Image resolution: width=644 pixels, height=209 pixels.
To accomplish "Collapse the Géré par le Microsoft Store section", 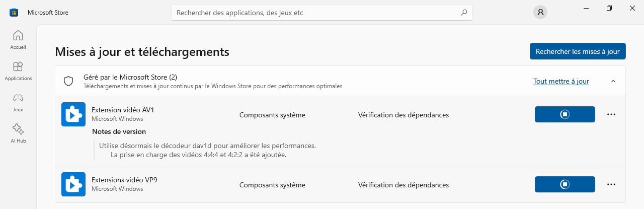I will [x=613, y=81].
